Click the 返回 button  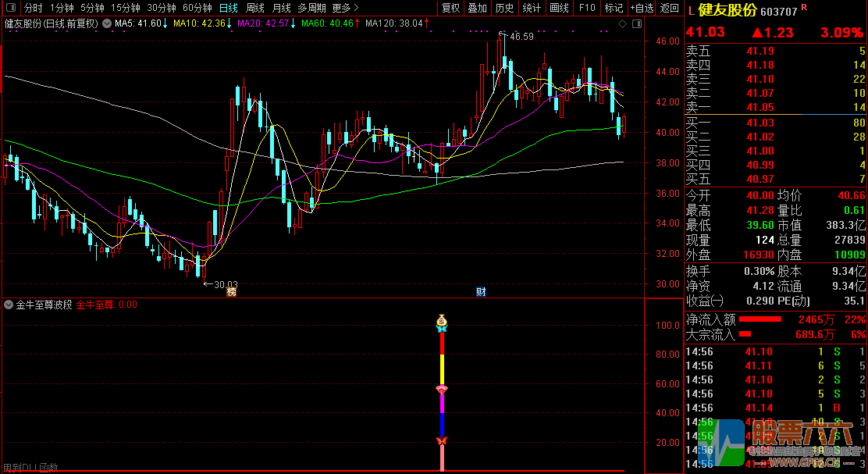pos(669,8)
